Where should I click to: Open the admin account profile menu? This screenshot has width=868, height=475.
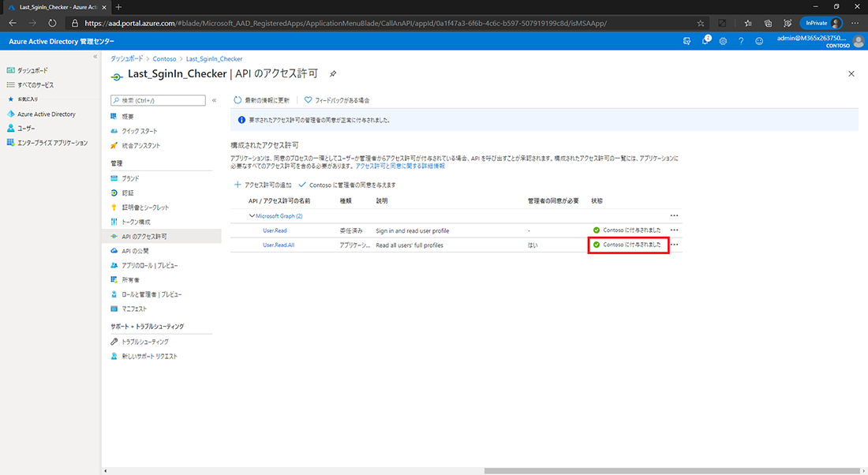click(x=821, y=41)
